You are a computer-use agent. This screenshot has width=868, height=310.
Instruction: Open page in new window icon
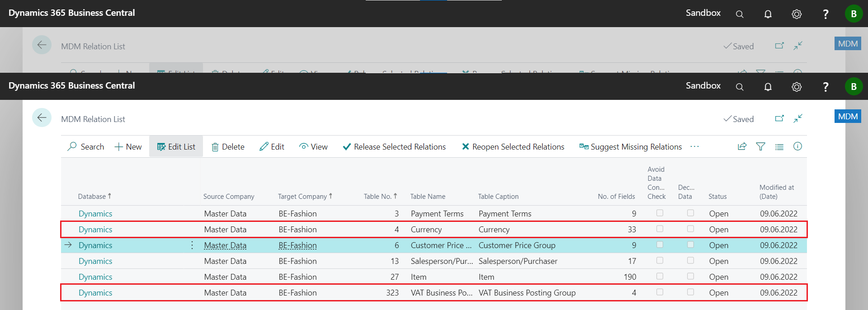[779, 118]
